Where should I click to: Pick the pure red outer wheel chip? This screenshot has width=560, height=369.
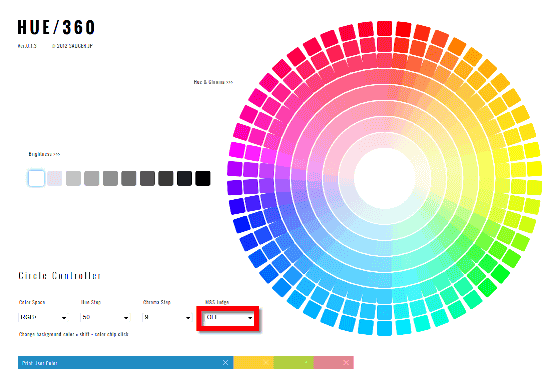403,29
